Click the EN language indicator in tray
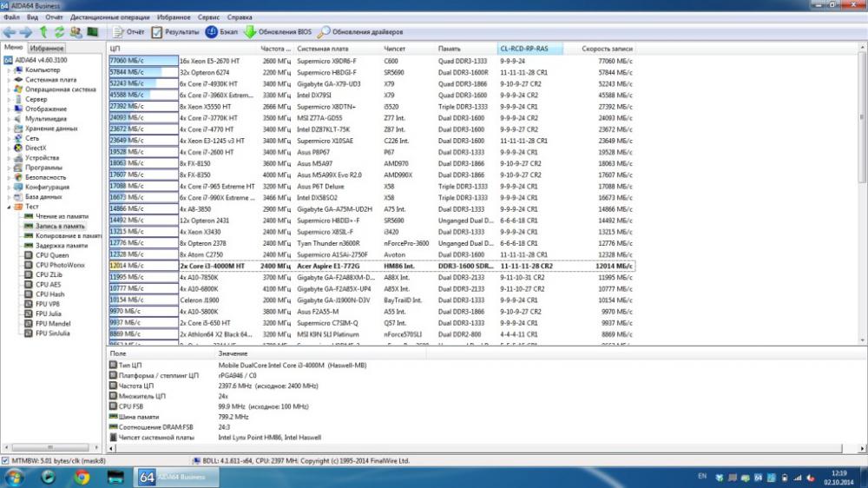The width and height of the screenshot is (868, 488). 702,477
